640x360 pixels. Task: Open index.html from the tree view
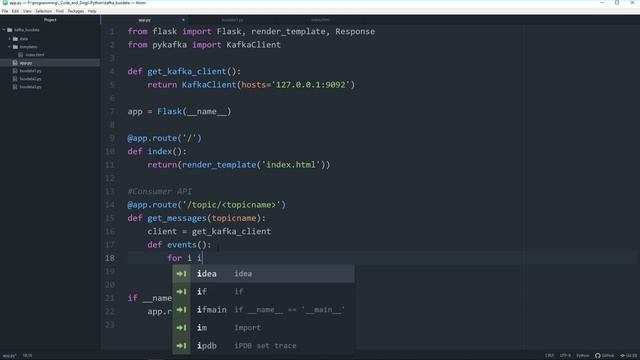pos(35,55)
